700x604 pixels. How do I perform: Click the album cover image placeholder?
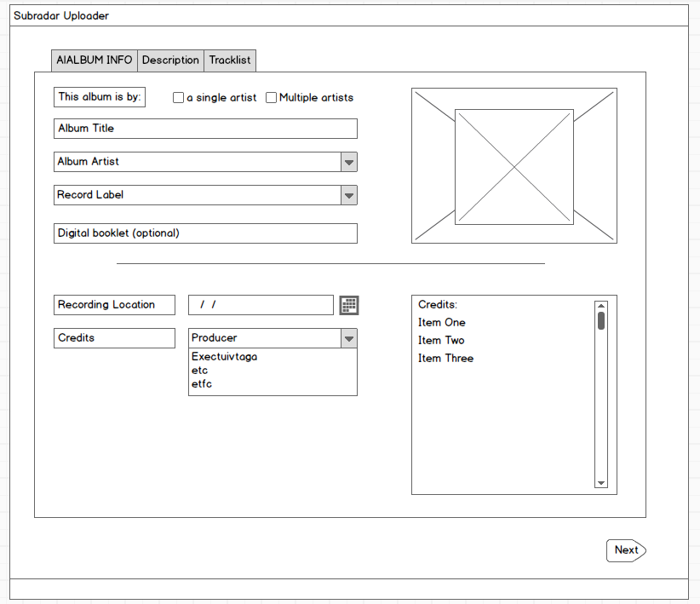[514, 166]
